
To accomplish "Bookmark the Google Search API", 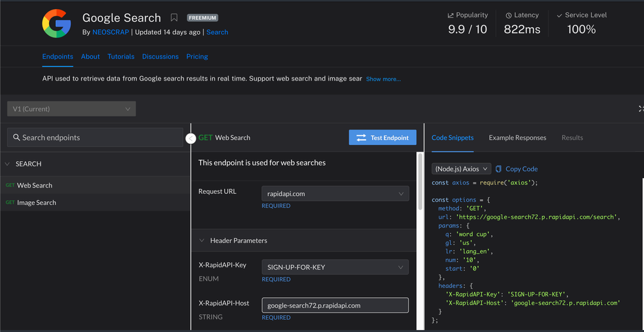I will 175,18.
